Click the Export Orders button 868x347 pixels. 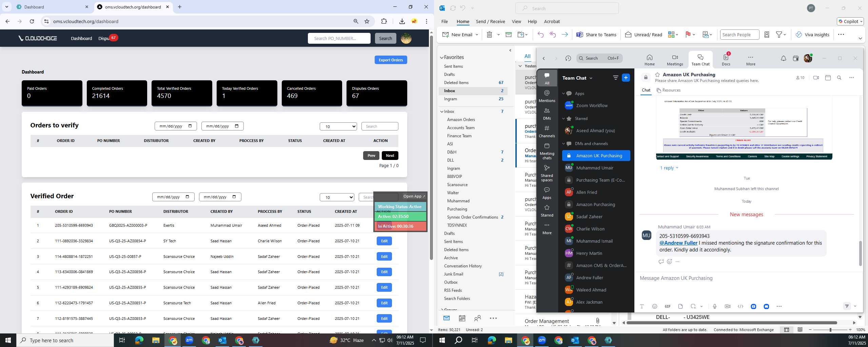(x=391, y=60)
